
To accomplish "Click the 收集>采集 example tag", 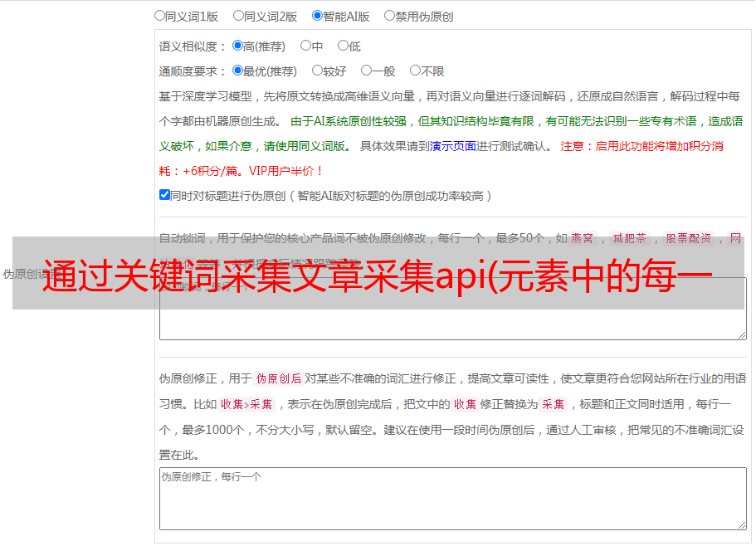I will (246, 404).
